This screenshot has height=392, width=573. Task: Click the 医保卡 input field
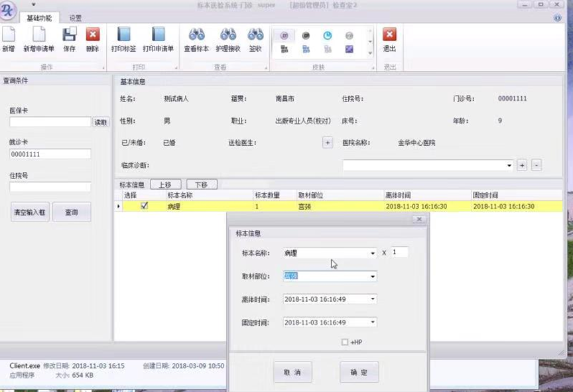pyautogui.click(x=50, y=122)
